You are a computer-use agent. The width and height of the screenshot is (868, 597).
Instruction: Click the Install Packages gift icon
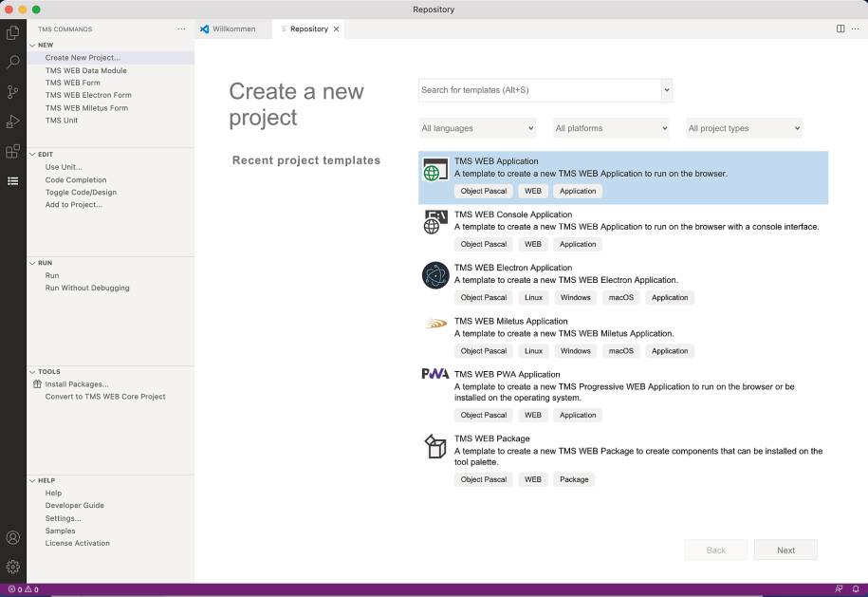click(x=37, y=383)
